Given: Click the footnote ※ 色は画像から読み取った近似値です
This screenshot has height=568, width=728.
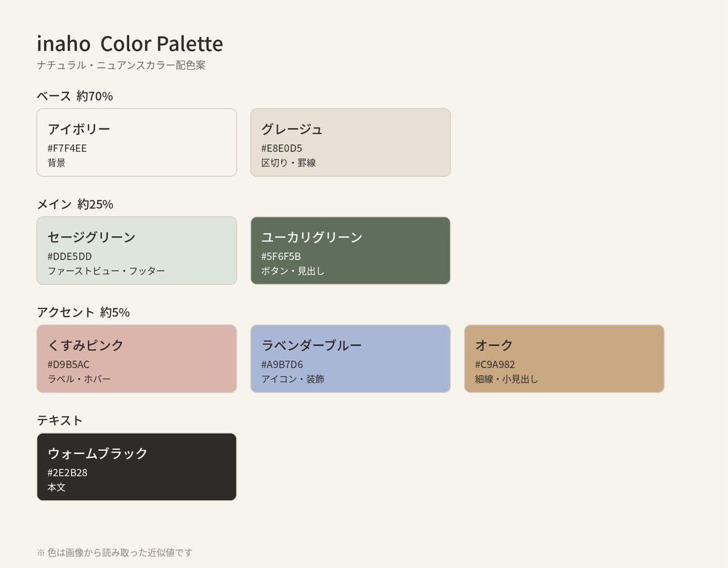Looking at the screenshot, I should pyautogui.click(x=115, y=552).
